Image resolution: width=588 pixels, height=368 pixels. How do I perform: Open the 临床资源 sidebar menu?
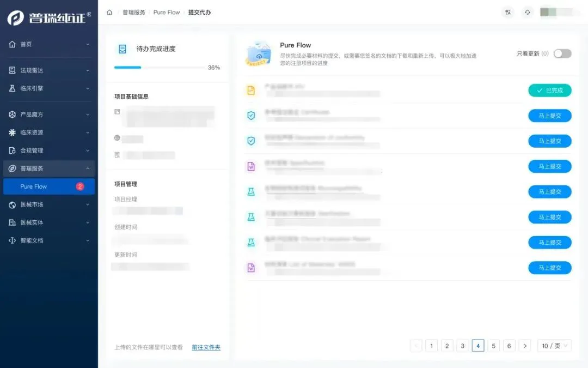(49, 132)
